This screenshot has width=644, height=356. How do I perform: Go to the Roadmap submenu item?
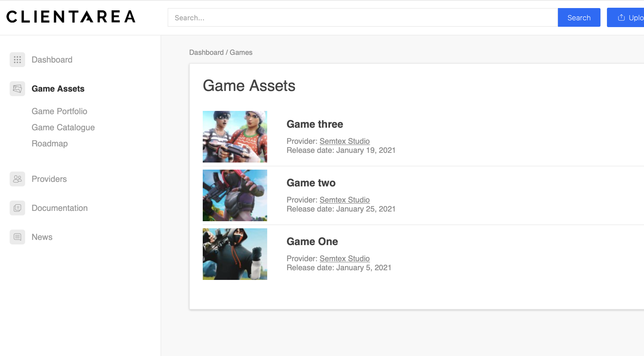click(50, 143)
